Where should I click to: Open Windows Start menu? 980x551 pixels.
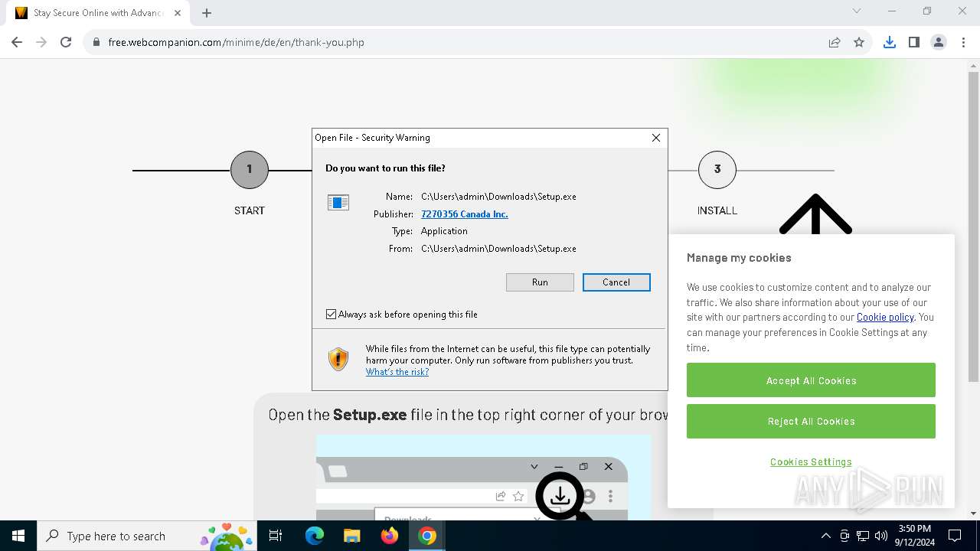18,536
